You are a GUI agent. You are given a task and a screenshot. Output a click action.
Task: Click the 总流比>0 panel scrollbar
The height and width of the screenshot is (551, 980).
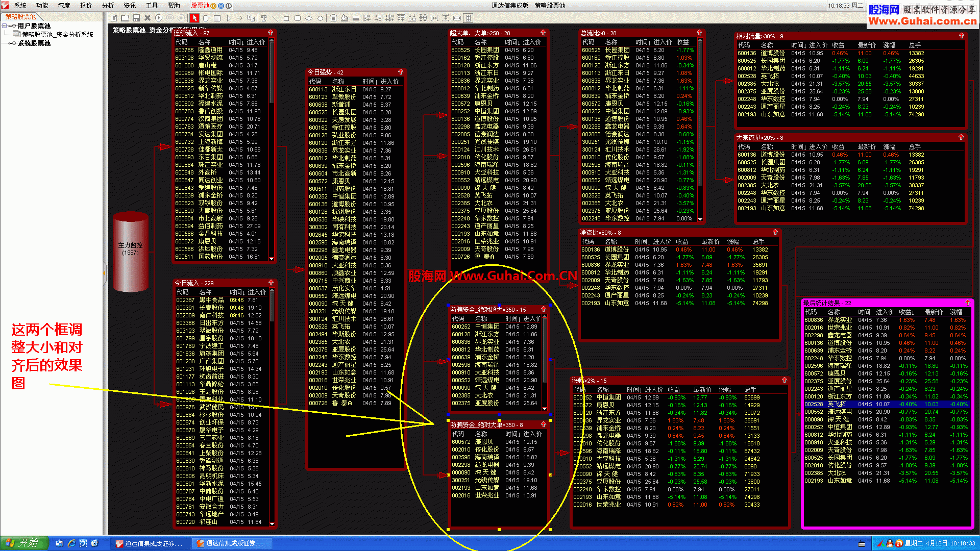pyautogui.click(x=700, y=130)
